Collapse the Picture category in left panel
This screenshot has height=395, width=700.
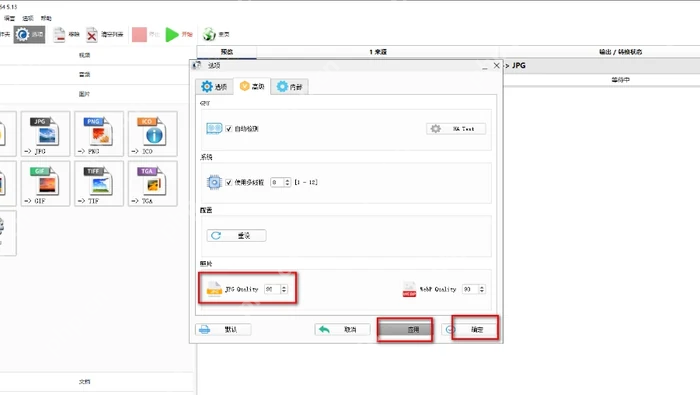click(84, 94)
